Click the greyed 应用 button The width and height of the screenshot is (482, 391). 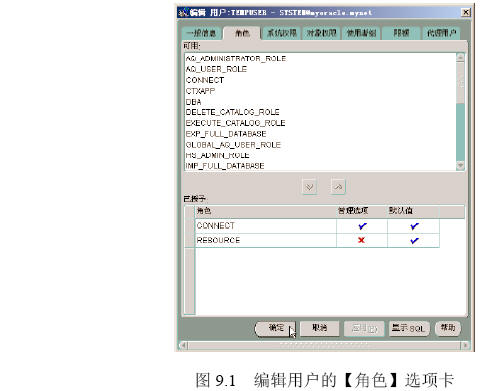(x=364, y=329)
